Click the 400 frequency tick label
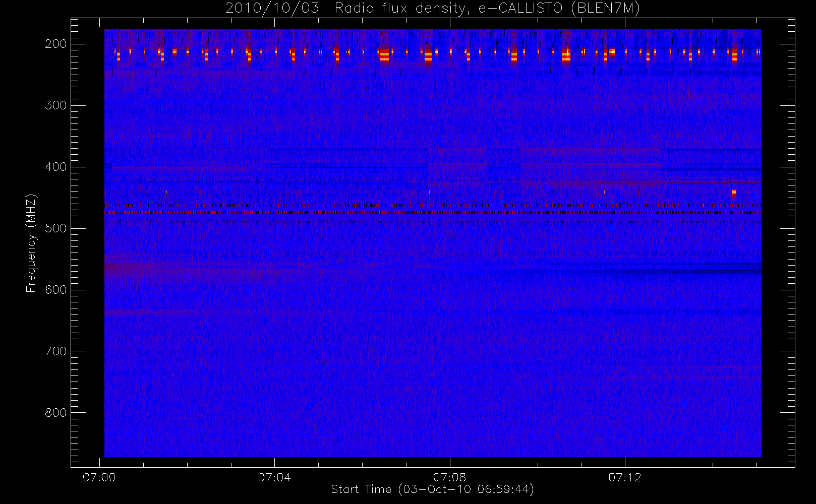This screenshot has height=504, width=816. point(55,167)
